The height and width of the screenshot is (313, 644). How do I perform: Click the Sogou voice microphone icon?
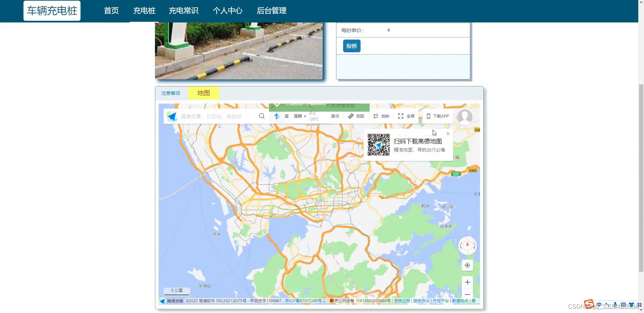coord(615,305)
